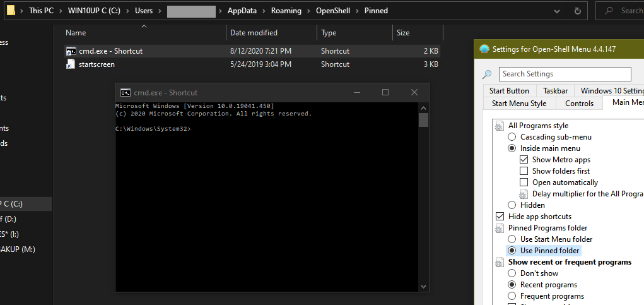Screen dimensions: 644x305
Task: Click 8/12/2020 7:21 PM date cell
Action: click(x=261, y=51)
